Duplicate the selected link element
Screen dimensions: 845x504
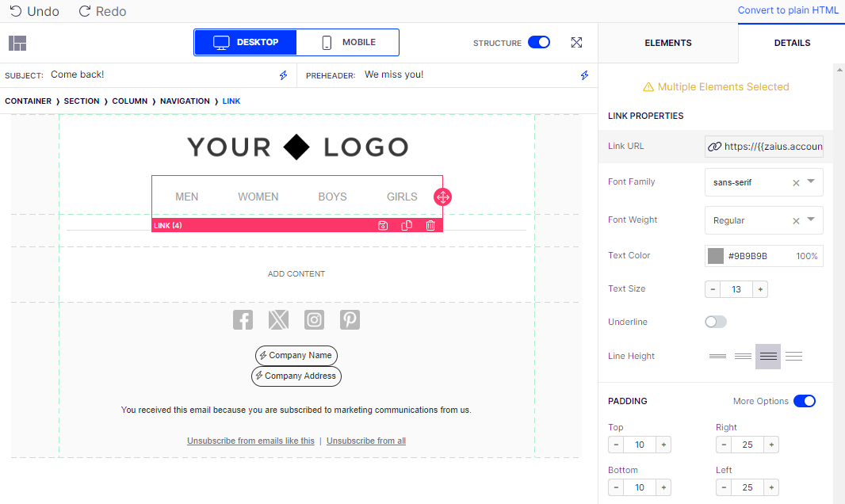(x=407, y=226)
